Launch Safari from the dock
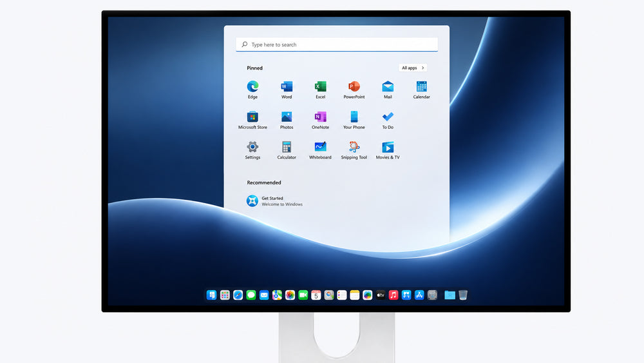644x363 pixels. (238, 295)
